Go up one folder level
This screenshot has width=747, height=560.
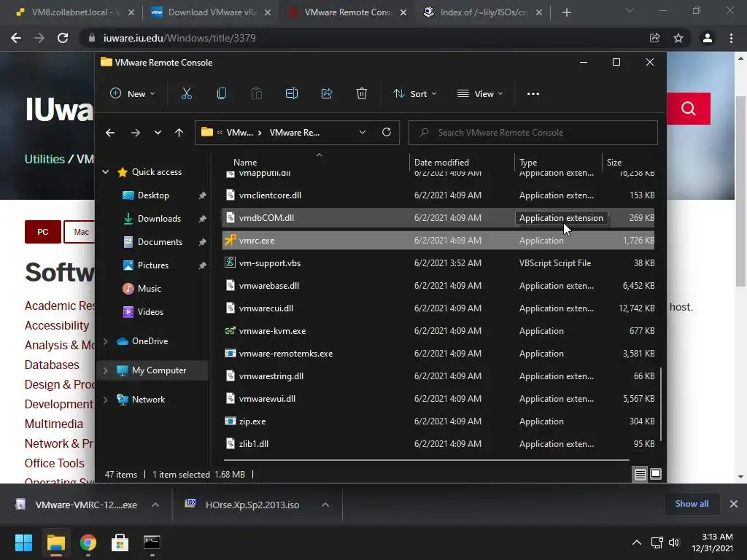point(179,133)
